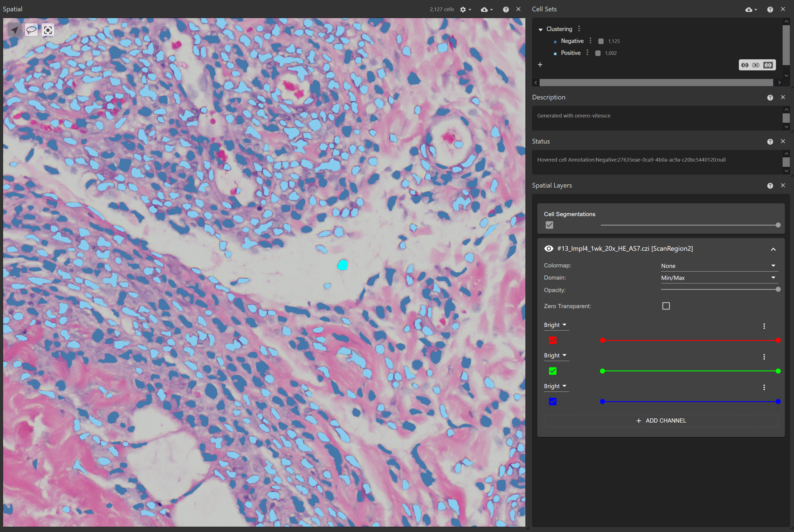Open the Negative set three-dot menu
794x532 pixels.
click(x=590, y=41)
